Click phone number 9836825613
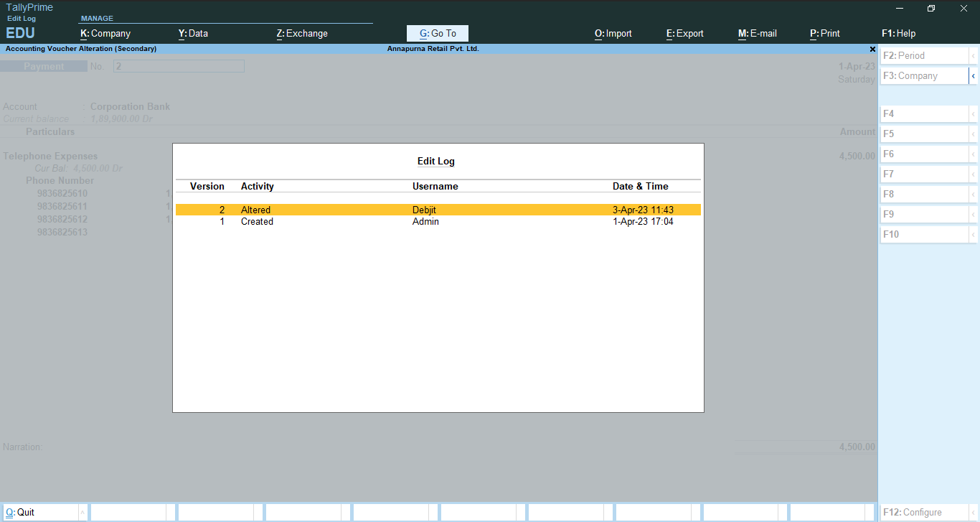 pos(62,232)
